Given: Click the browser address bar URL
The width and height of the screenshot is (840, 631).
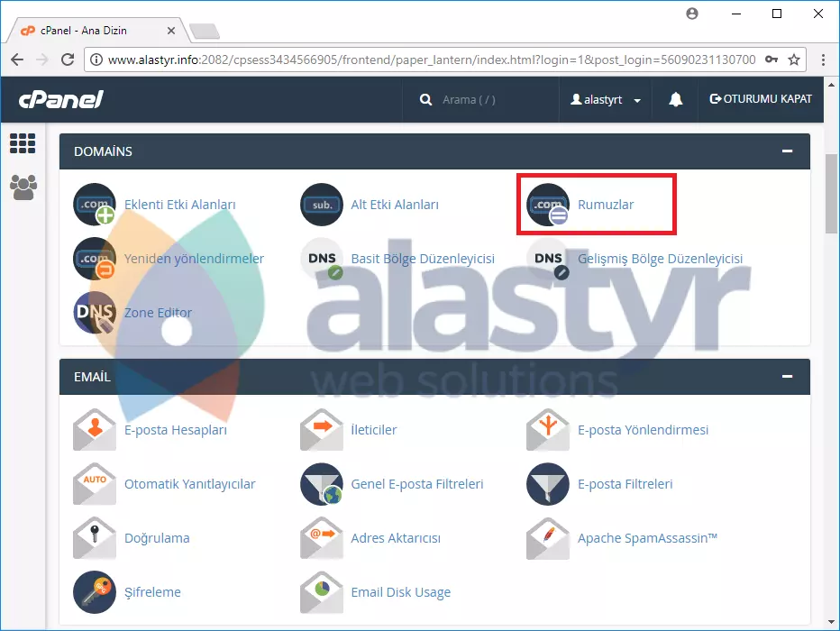Looking at the screenshot, I should [x=432, y=59].
